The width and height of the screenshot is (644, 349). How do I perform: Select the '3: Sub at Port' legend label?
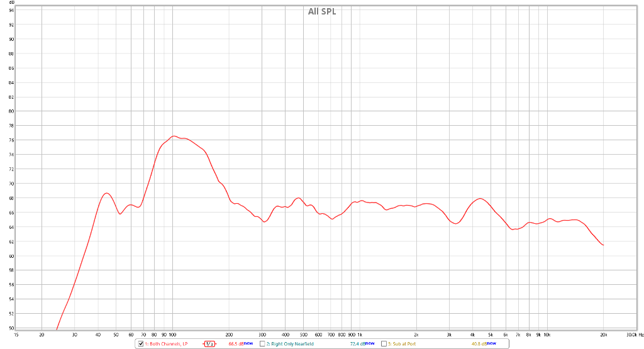point(404,344)
